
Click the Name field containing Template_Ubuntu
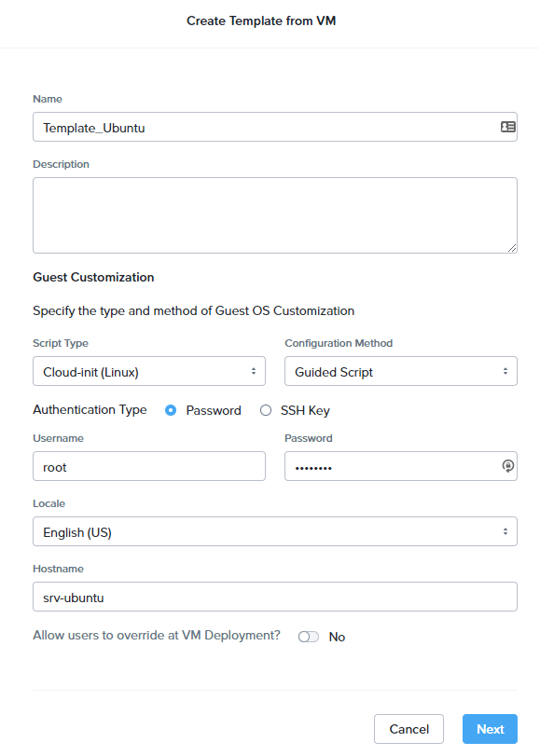pyautogui.click(x=275, y=127)
